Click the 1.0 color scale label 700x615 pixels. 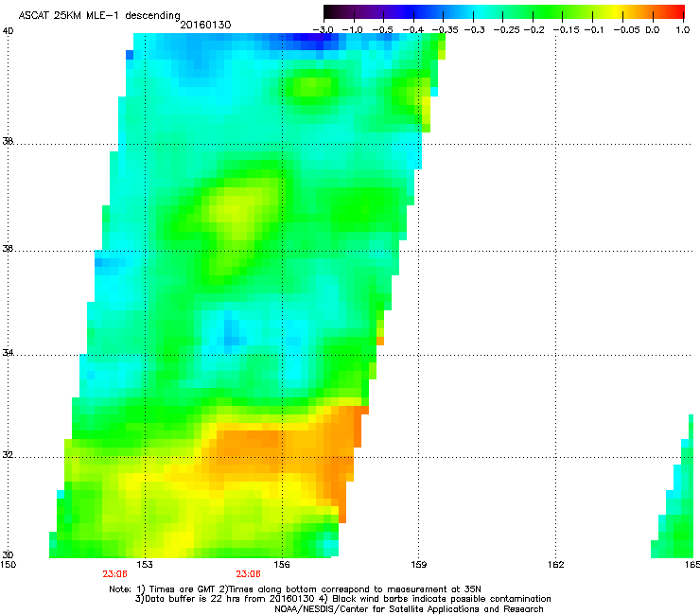point(683,30)
